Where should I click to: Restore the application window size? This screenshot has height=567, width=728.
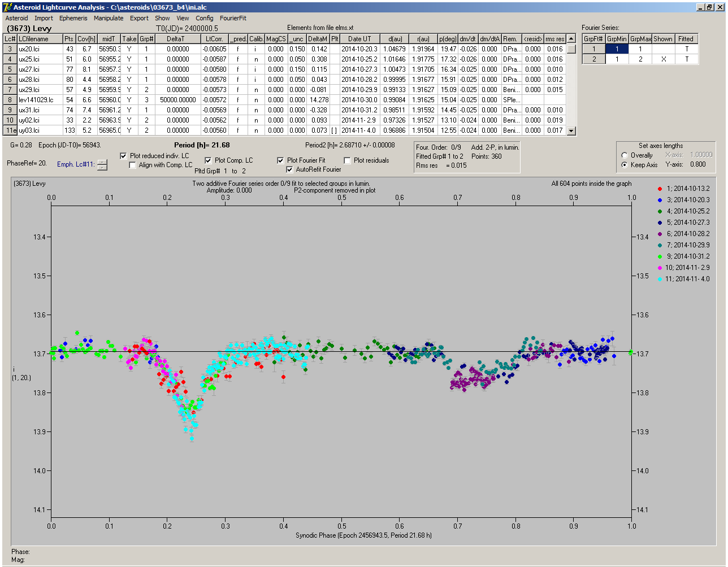tap(709, 7)
